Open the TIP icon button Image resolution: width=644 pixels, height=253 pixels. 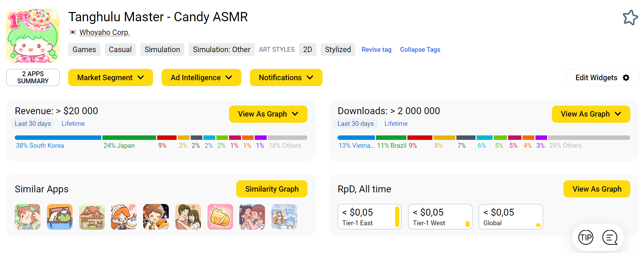[x=585, y=237]
